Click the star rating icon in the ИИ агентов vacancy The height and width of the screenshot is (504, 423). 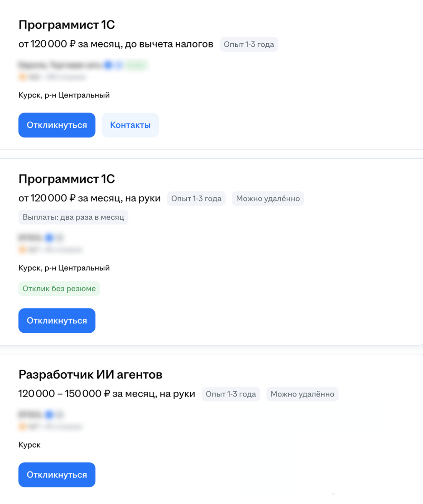pyautogui.click(x=21, y=427)
